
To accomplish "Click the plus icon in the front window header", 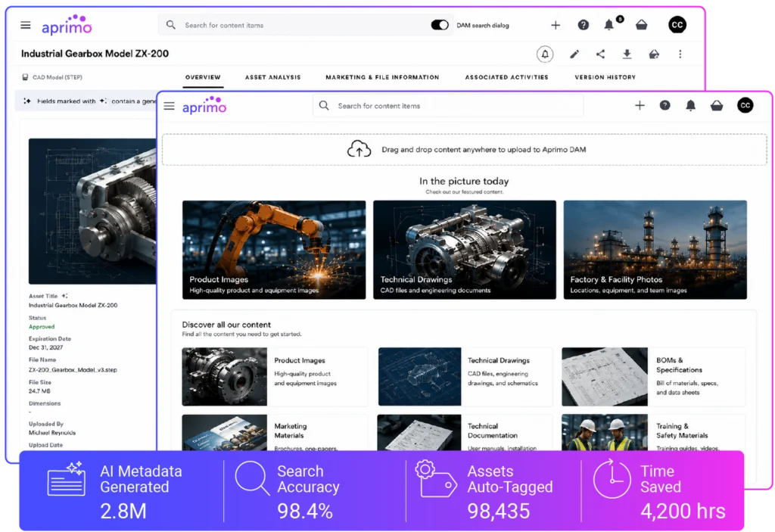I will (640, 105).
